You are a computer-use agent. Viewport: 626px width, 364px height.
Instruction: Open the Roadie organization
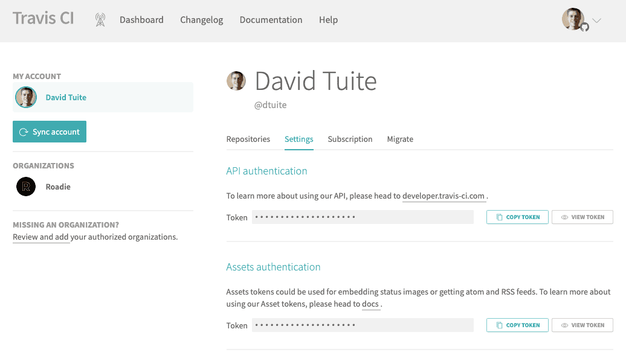tap(58, 187)
